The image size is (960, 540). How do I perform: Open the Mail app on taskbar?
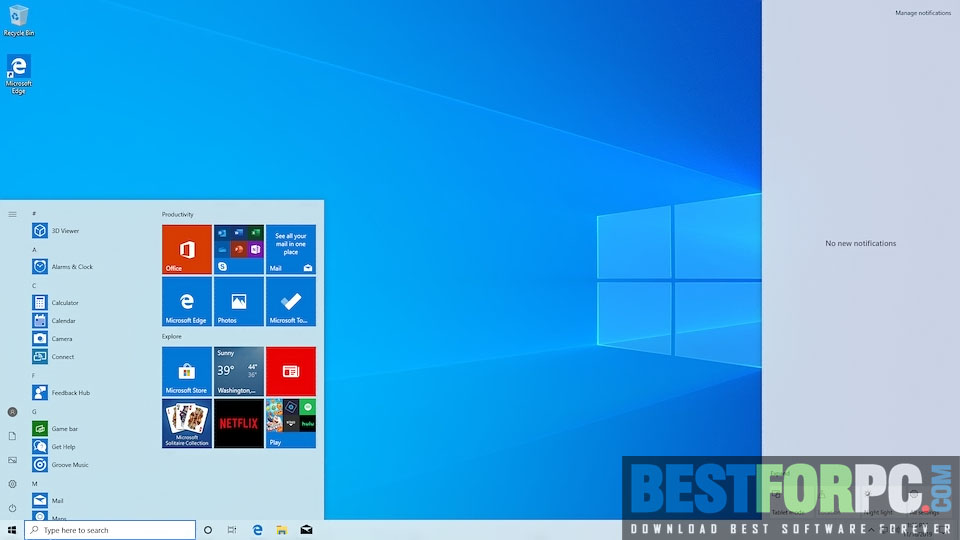tap(306, 530)
